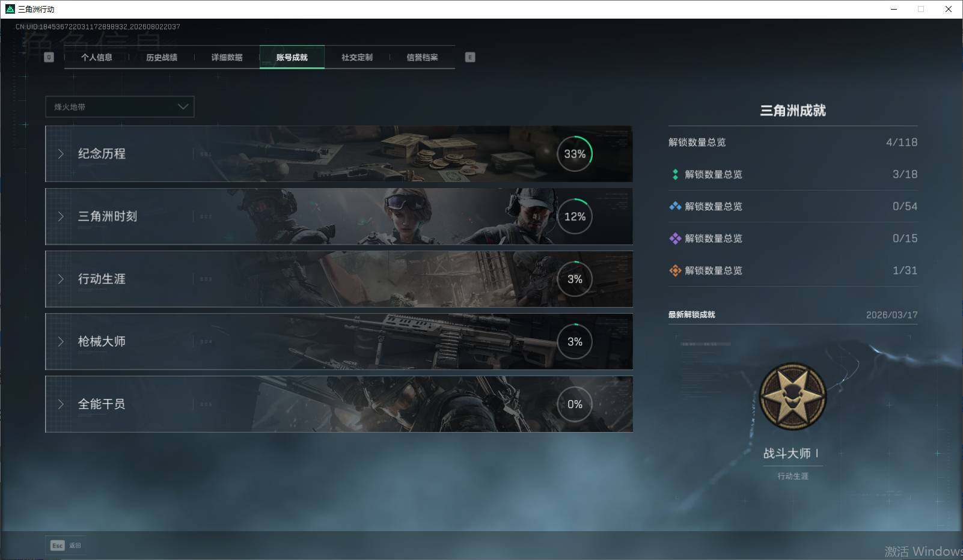The height and width of the screenshot is (560, 963).
Task: Click the total unlock count 4/118
Action: pos(902,142)
